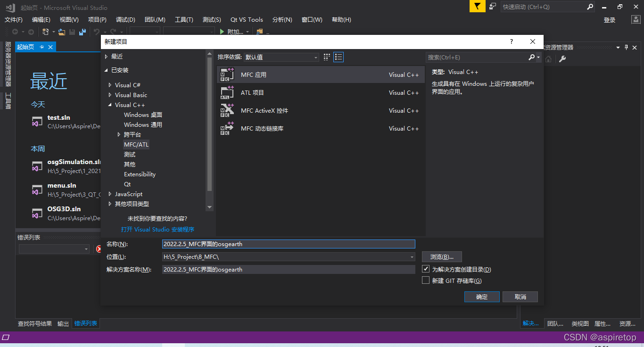Open the Qt VS Tools menu
Screen dimensions: 644x347
pyautogui.click(x=247, y=20)
